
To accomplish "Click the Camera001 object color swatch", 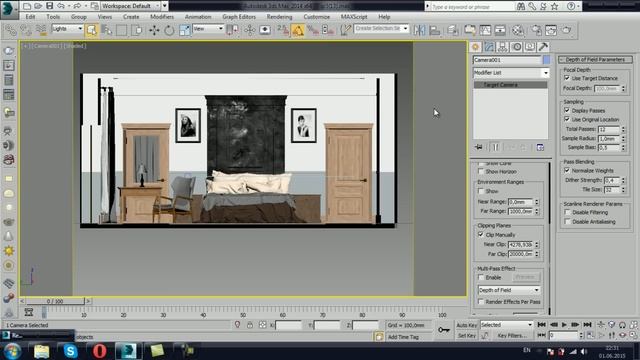I will point(547,60).
